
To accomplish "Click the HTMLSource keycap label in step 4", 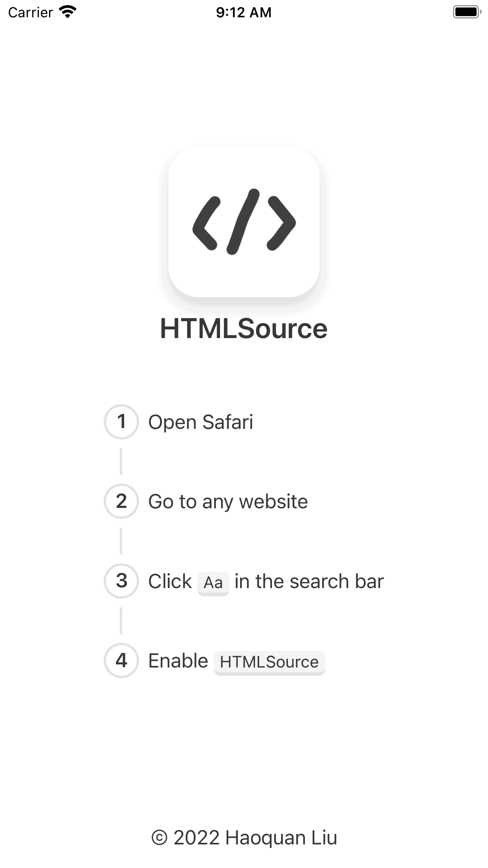I will [x=270, y=663].
